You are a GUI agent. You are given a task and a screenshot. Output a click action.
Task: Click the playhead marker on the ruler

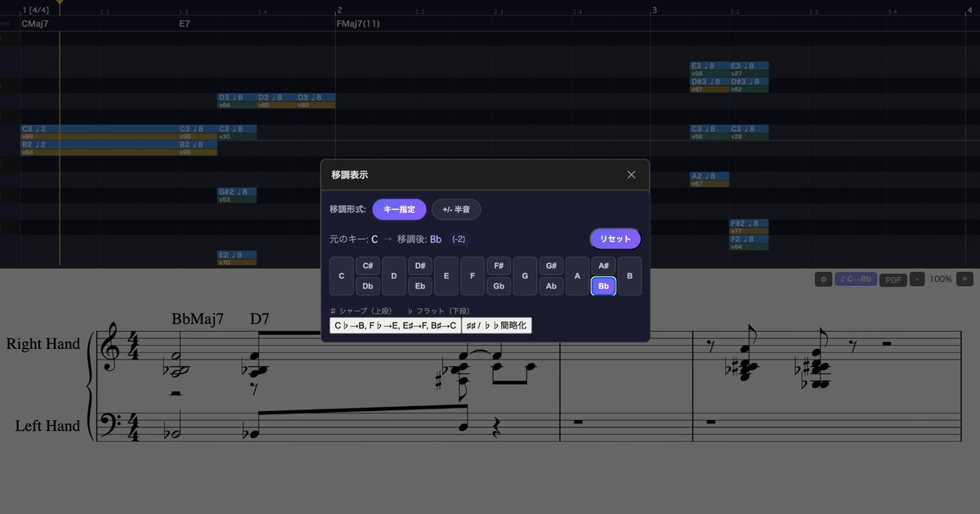tap(60, 4)
